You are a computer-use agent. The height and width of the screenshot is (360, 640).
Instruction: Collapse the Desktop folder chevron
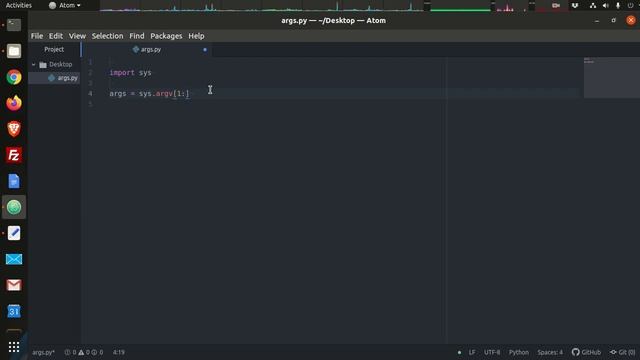click(x=33, y=64)
